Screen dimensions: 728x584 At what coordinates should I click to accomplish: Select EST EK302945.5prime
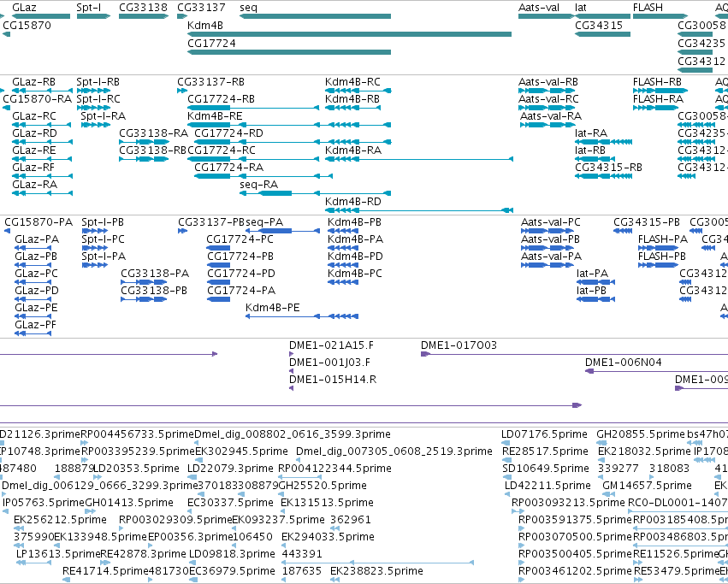(x=198, y=461)
